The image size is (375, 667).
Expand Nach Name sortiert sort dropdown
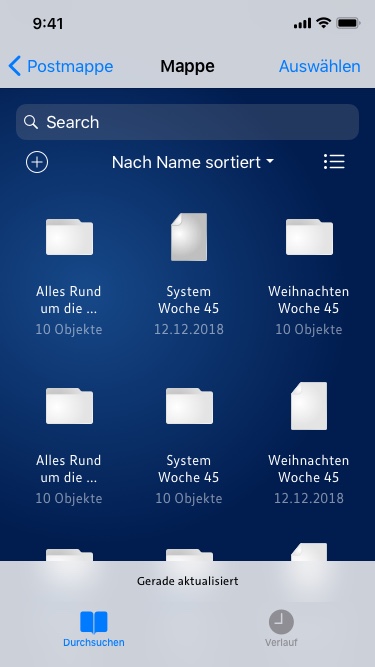point(193,162)
